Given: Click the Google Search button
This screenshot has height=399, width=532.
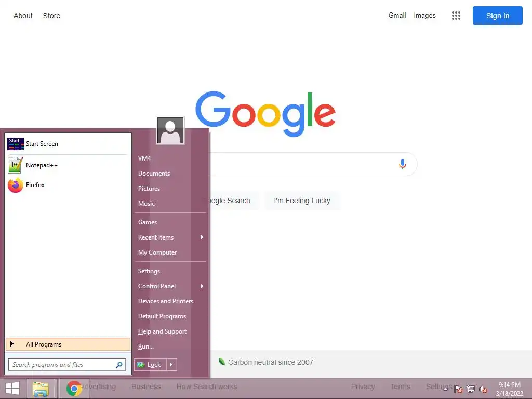Looking at the screenshot, I should click(x=234, y=201).
